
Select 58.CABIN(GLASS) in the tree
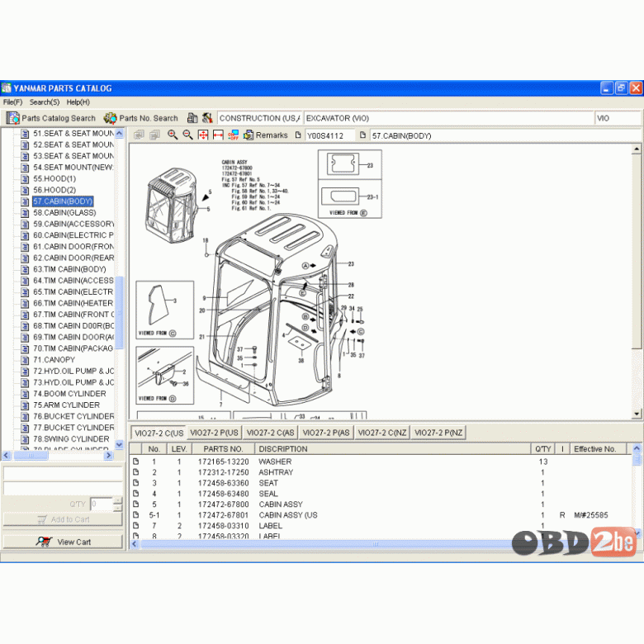(64, 213)
